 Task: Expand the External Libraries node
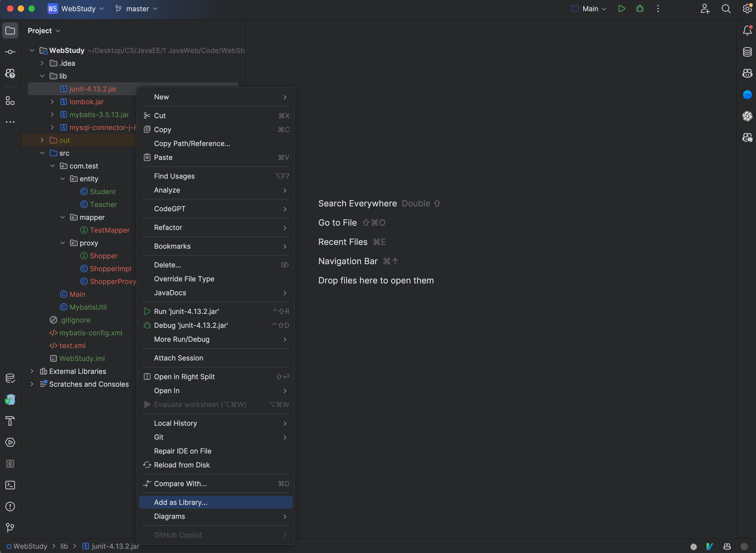click(32, 371)
